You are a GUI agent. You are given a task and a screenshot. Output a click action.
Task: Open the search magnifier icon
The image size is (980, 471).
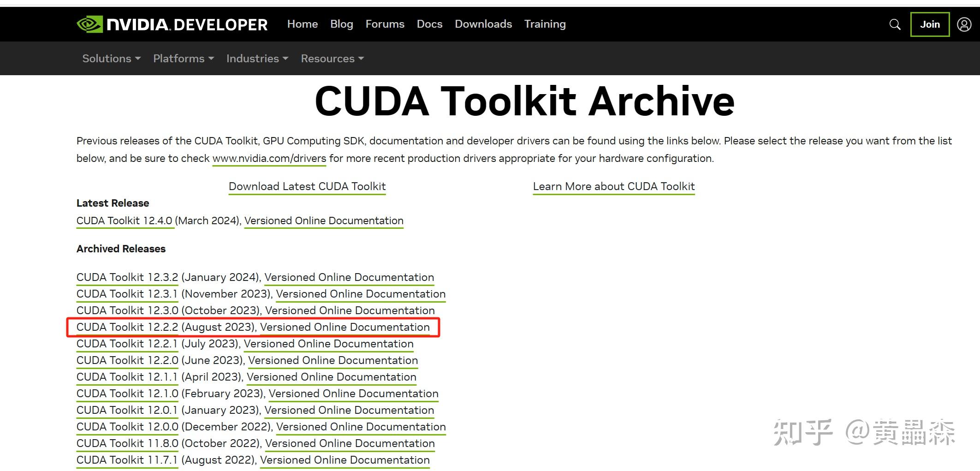[x=895, y=24]
